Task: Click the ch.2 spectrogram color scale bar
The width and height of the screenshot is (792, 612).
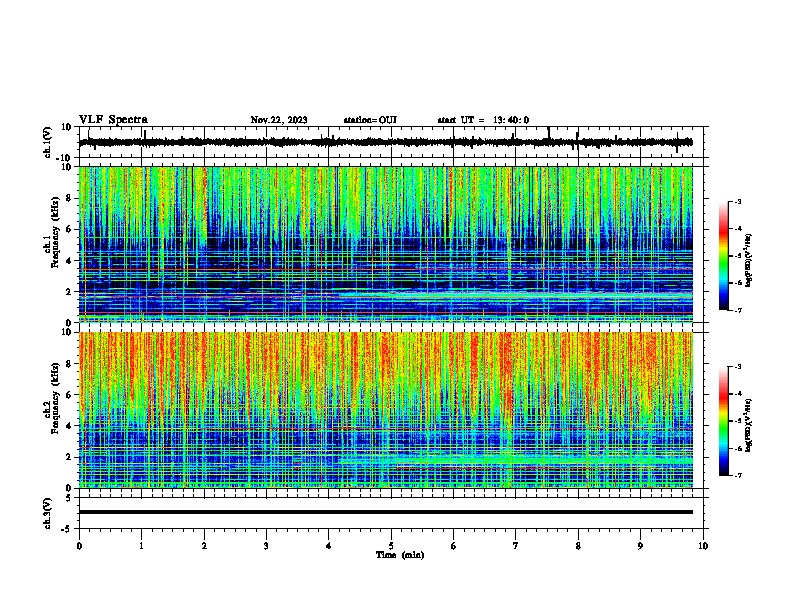Action: 724,421
